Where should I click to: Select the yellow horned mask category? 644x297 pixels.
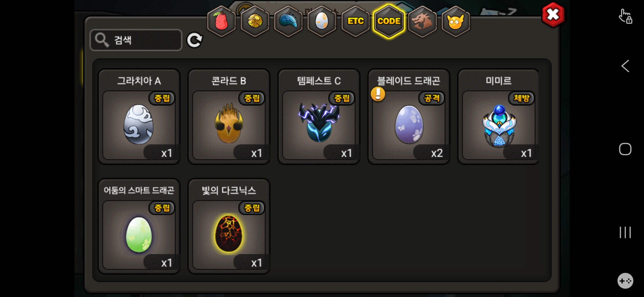pyautogui.click(x=456, y=21)
